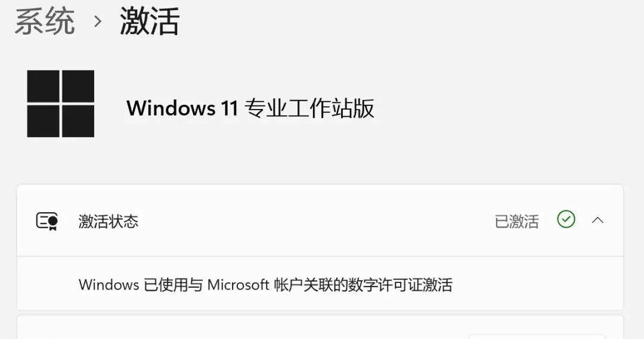Click the ribbon badge on the certificate icon

coord(52,223)
